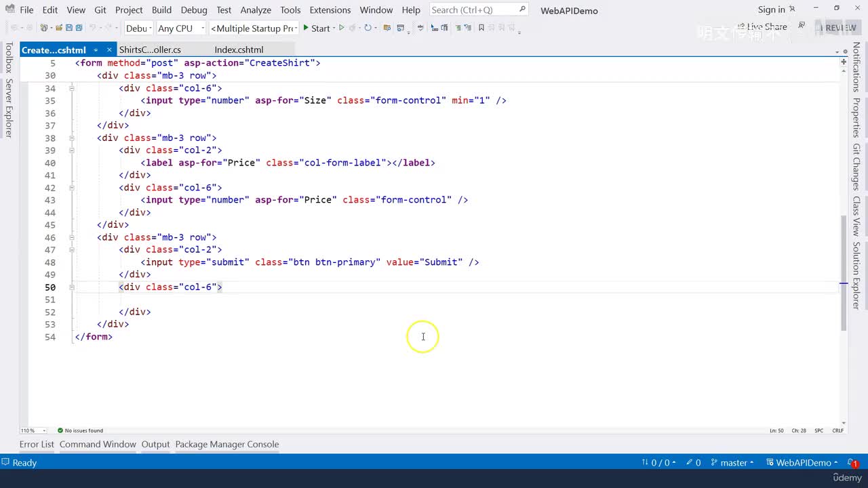
Task: Open the Window menu
Action: tap(376, 9)
